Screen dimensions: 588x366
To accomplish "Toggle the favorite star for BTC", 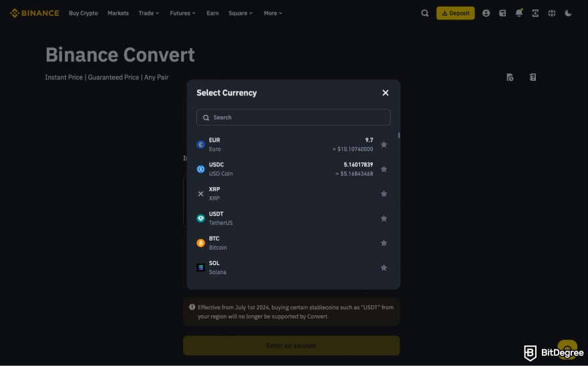I will 384,243.
